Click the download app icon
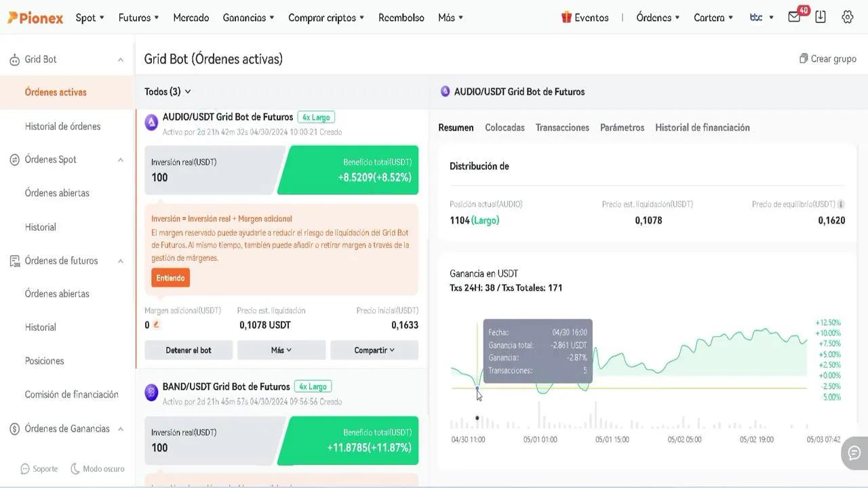Screen dimensions: 868x488 pos(821,18)
